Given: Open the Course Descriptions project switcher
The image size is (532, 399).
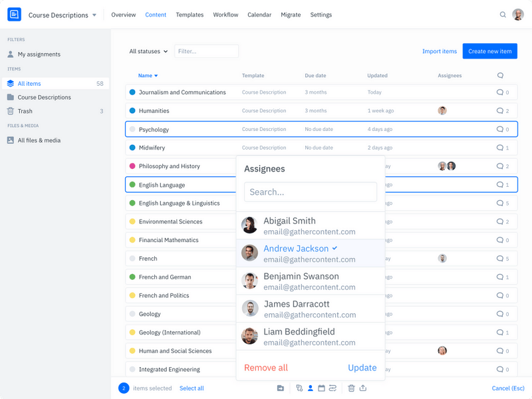Looking at the screenshot, I should [x=63, y=14].
